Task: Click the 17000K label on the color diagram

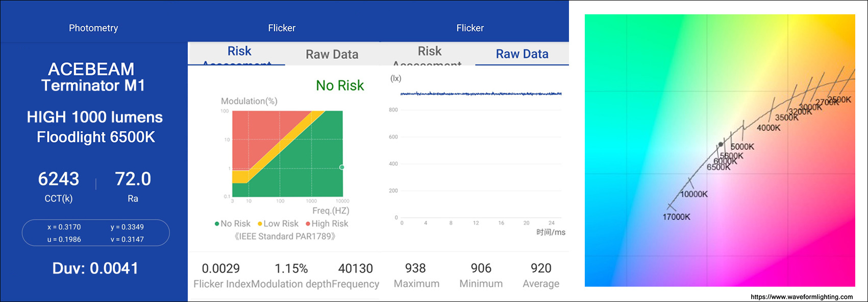Action: (676, 217)
